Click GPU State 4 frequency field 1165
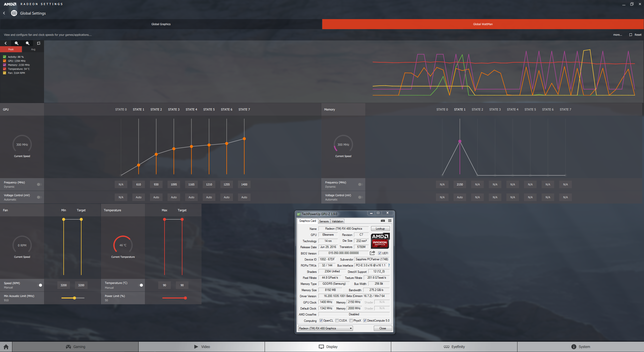Image resolution: width=644 pixels, height=352 pixels. [191, 184]
